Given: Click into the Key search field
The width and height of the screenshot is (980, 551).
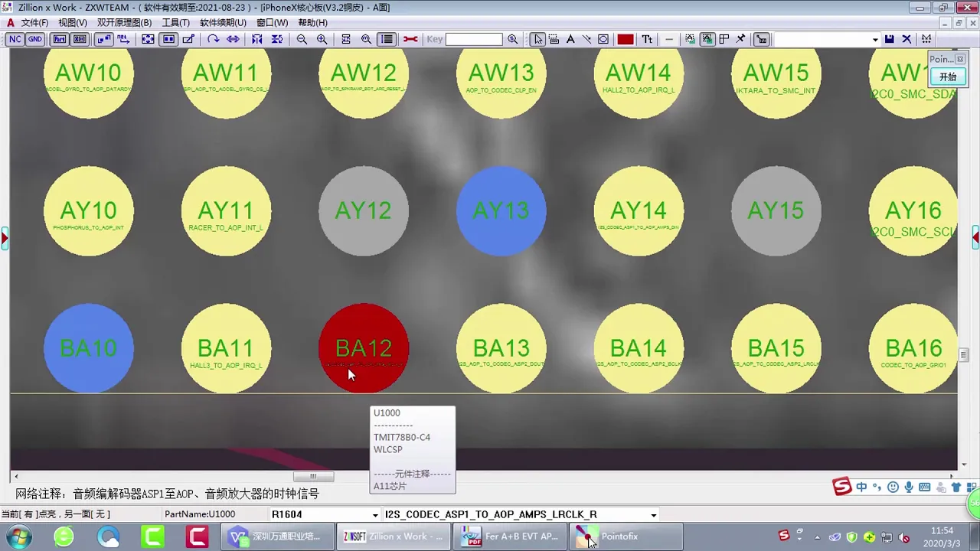Looking at the screenshot, I should point(473,39).
